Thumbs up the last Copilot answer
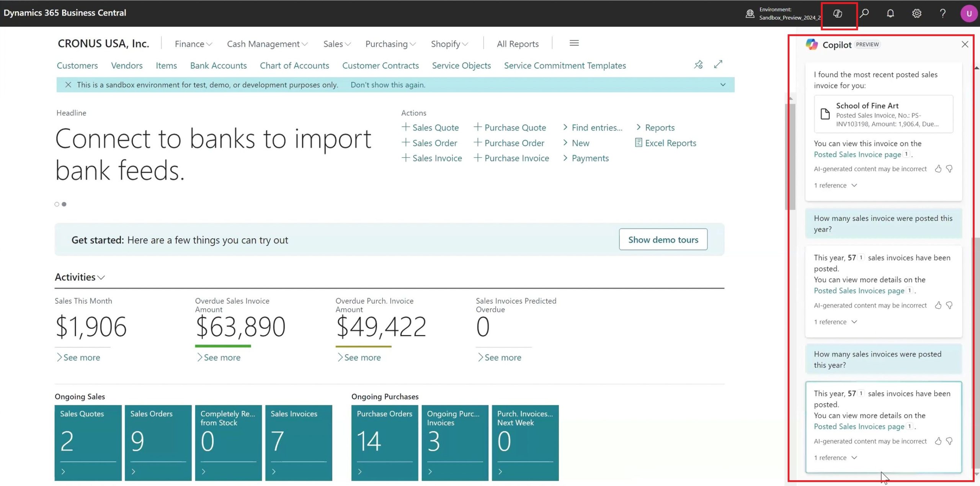Screen dimensions: 980x486 (x=938, y=441)
